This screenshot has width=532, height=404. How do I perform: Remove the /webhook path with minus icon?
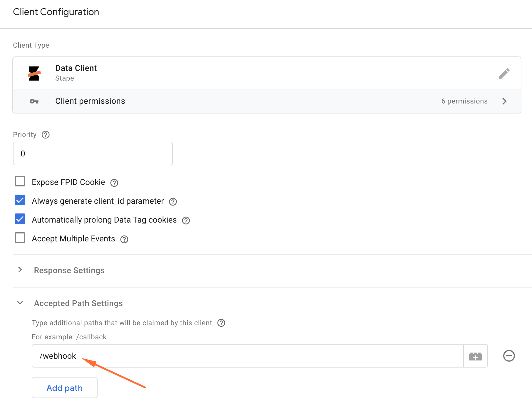pyautogui.click(x=509, y=356)
